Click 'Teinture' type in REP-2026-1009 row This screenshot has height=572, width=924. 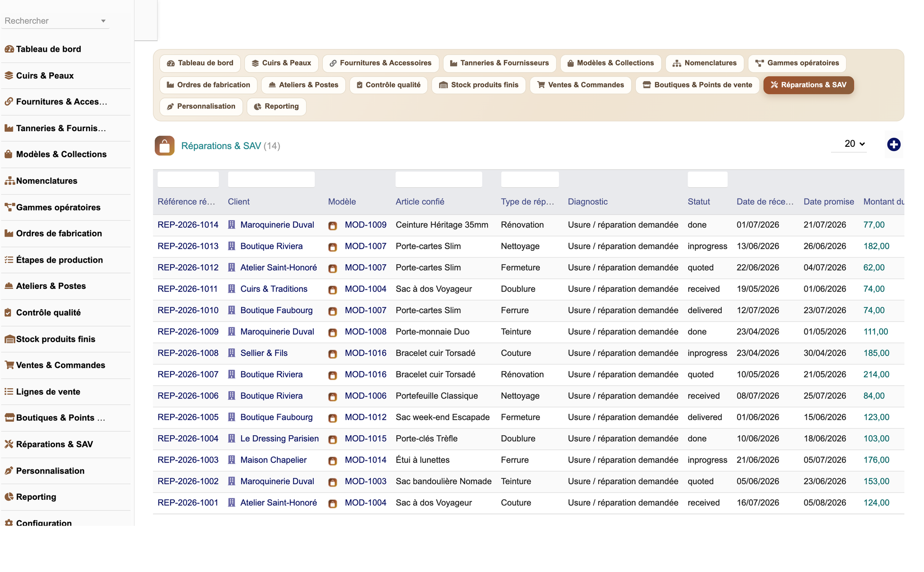(516, 332)
